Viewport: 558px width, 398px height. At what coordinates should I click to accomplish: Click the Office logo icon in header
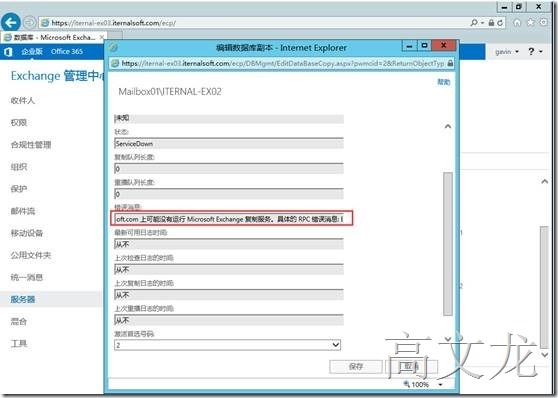pos(8,52)
